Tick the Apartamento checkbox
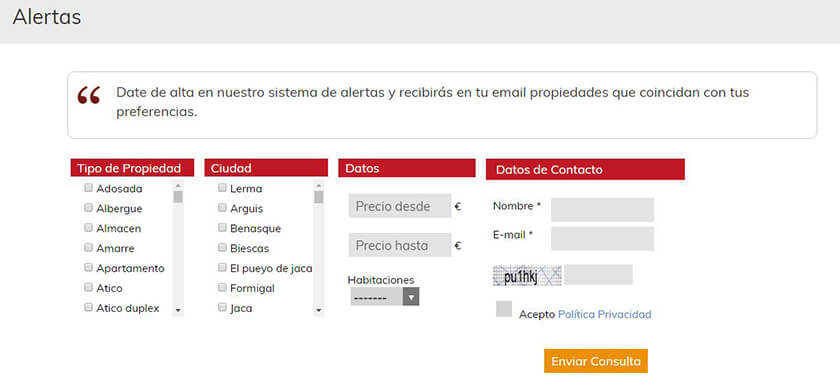The image size is (840, 386). pyautogui.click(x=88, y=268)
